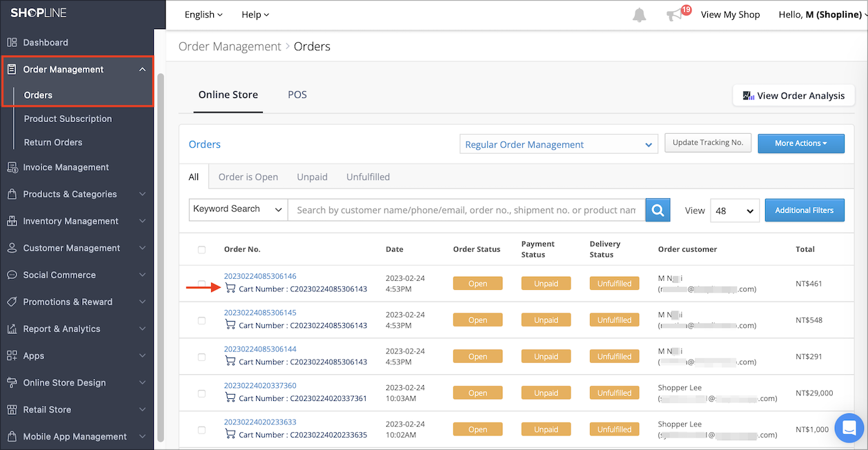Click the Report & Analytics chart icon
Viewport: 868px width, 450px height.
coord(12,329)
